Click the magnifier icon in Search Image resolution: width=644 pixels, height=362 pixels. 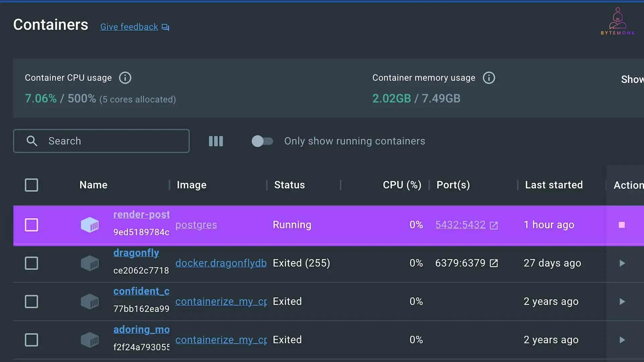pyautogui.click(x=32, y=141)
